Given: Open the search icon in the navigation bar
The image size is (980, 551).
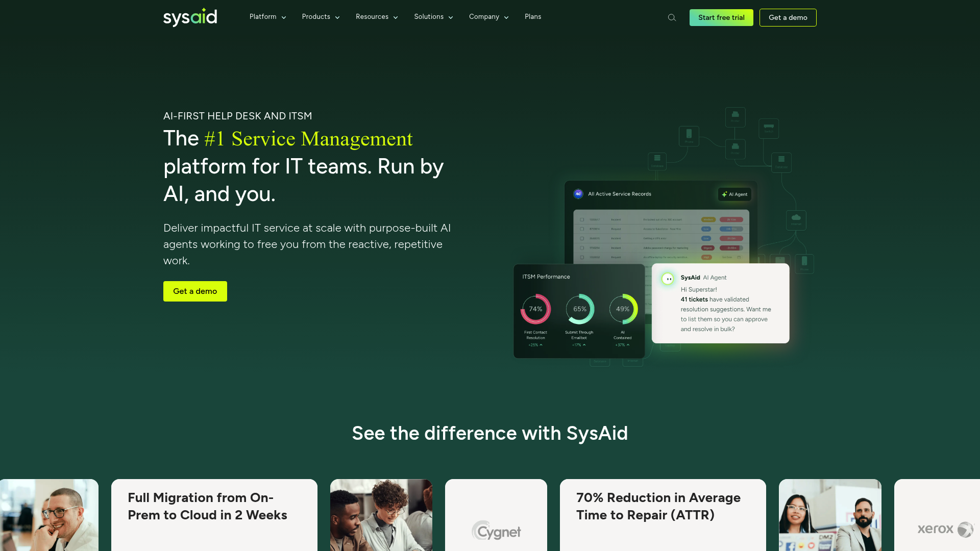Looking at the screenshot, I should click(672, 17).
